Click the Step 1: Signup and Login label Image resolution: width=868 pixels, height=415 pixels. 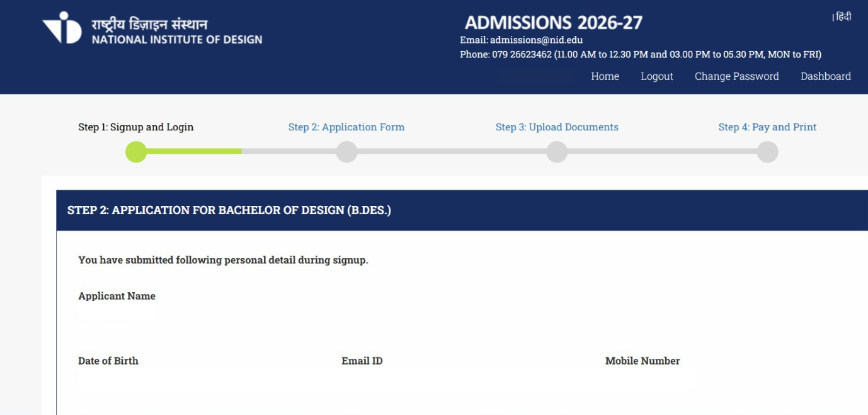pos(135,127)
